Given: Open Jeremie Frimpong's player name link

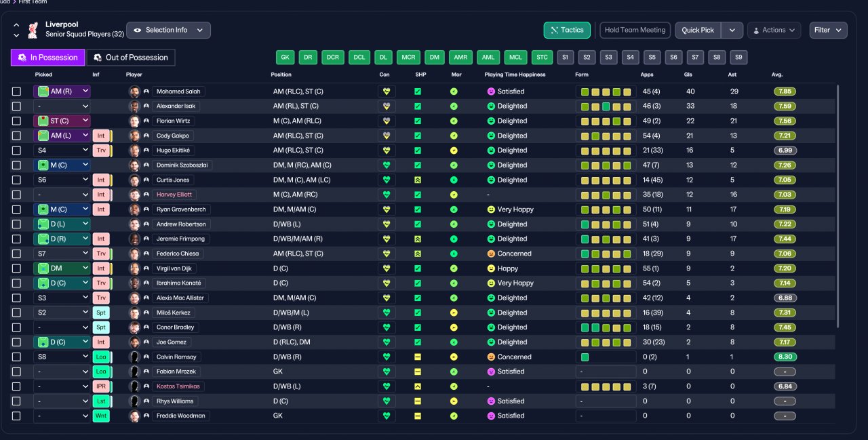Looking at the screenshot, I should click(180, 239).
